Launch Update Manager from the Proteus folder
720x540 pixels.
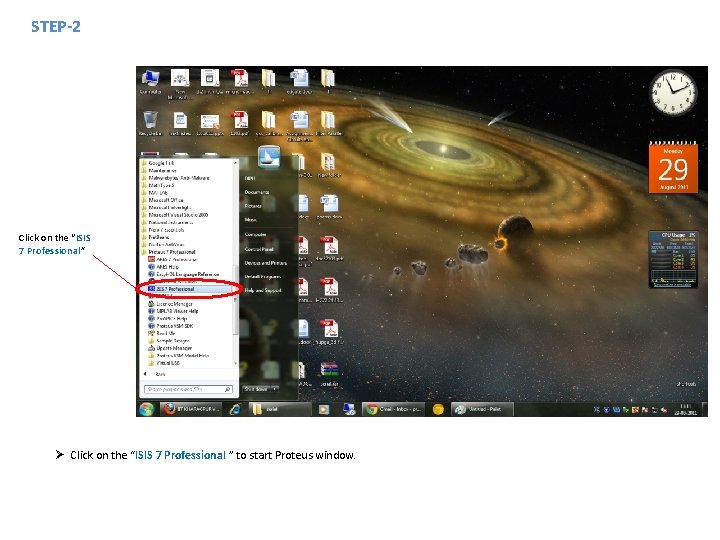click(170, 348)
